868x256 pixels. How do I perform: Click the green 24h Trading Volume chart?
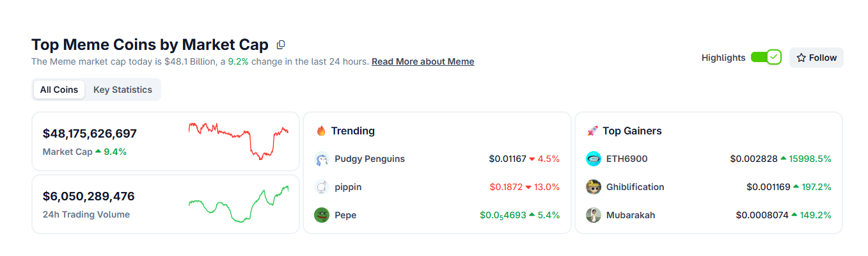coord(239,204)
